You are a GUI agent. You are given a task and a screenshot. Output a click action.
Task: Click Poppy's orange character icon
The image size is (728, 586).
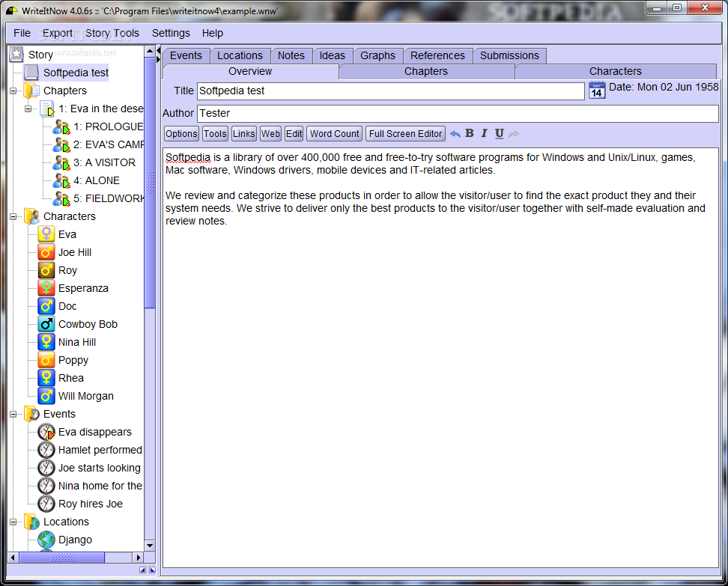46,360
